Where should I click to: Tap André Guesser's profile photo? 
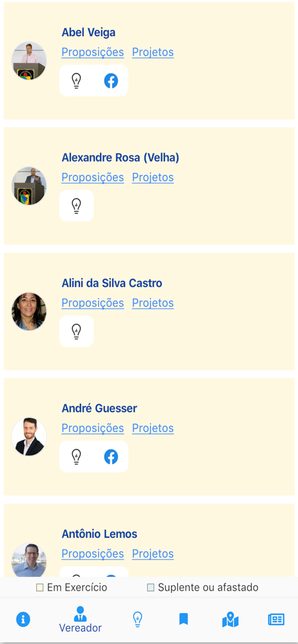pyautogui.click(x=29, y=437)
